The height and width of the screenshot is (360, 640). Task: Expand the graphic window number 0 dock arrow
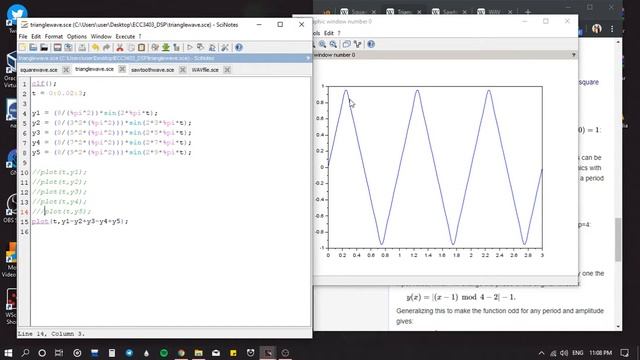[573, 55]
